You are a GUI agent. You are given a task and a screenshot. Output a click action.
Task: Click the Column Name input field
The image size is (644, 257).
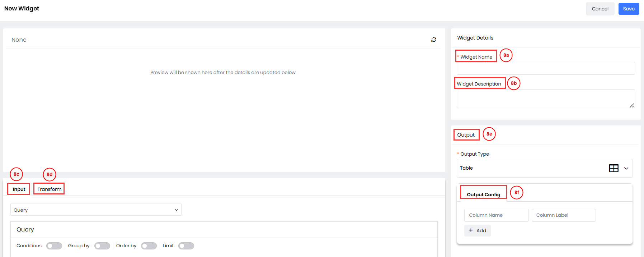[x=496, y=215]
